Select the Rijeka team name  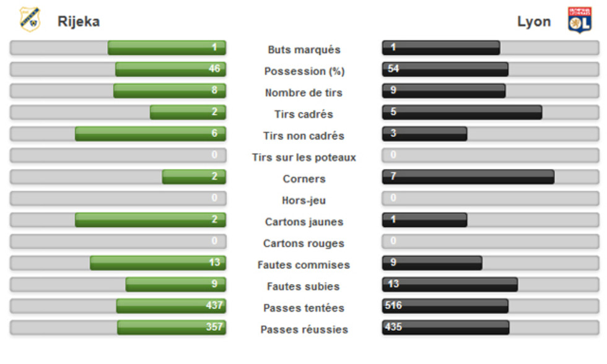tap(79, 21)
